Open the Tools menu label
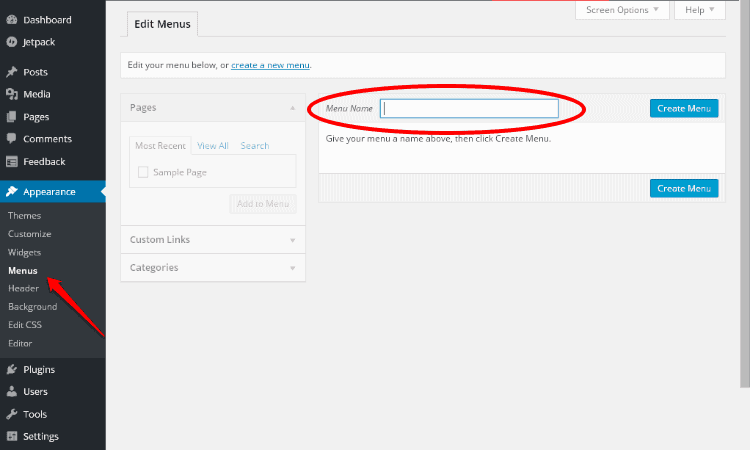The height and width of the screenshot is (450, 750). coord(35,414)
